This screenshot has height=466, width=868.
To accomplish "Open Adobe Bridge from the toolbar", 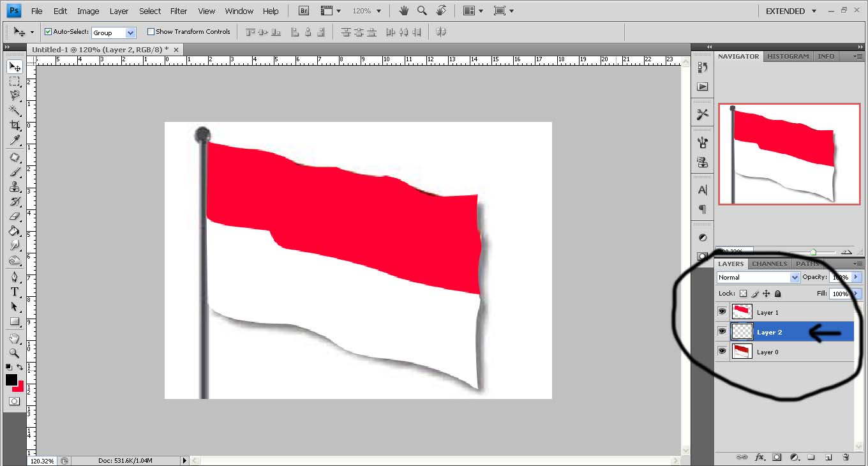I will tap(303, 10).
